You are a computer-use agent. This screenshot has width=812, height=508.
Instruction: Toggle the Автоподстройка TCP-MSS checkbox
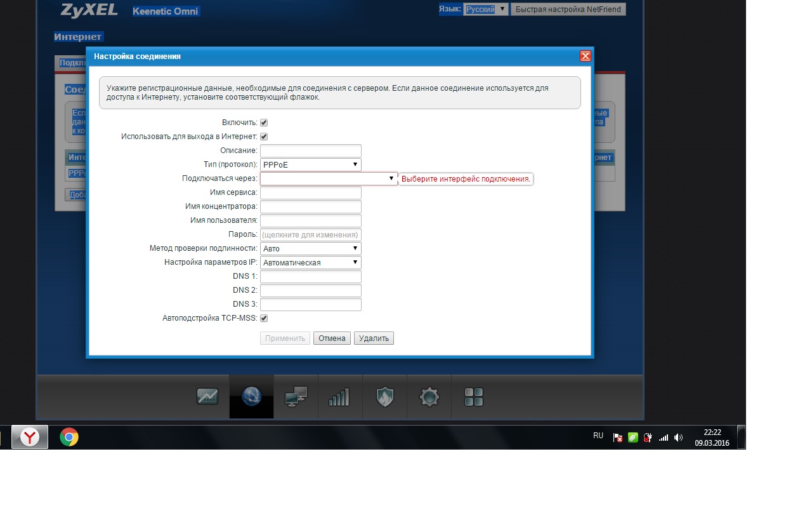tap(264, 318)
